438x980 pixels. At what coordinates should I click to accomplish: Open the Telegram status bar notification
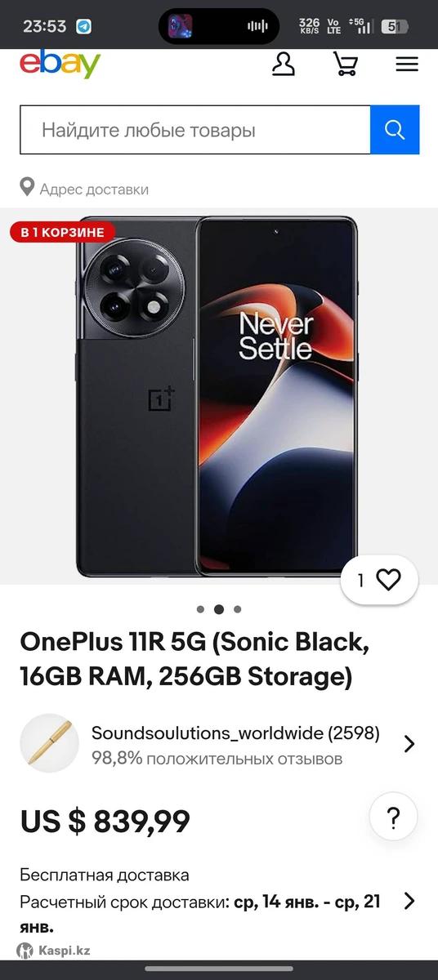[x=83, y=26]
